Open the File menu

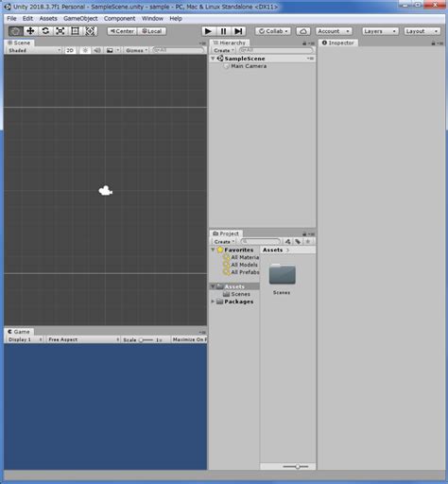pyautogui.click(x=11, y=19)
